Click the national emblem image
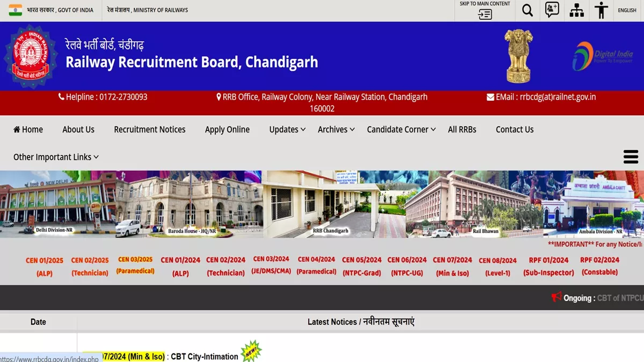The image size is (644, 362). coord(519,56)
